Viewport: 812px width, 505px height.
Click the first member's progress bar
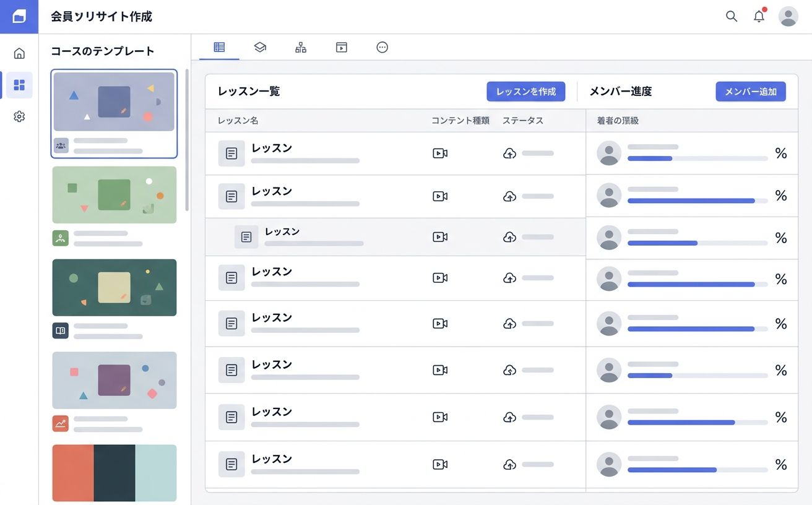698,158
